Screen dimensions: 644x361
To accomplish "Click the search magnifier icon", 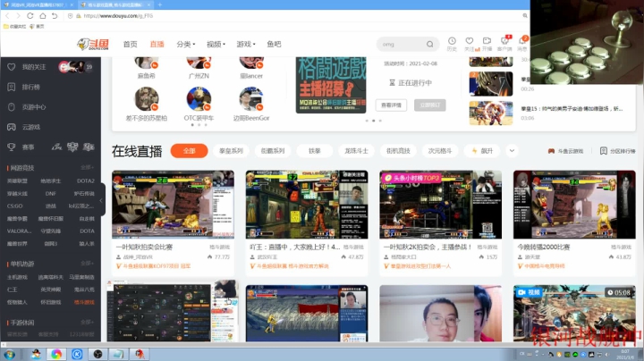I will pyautogui.click(x=429, y=44).
